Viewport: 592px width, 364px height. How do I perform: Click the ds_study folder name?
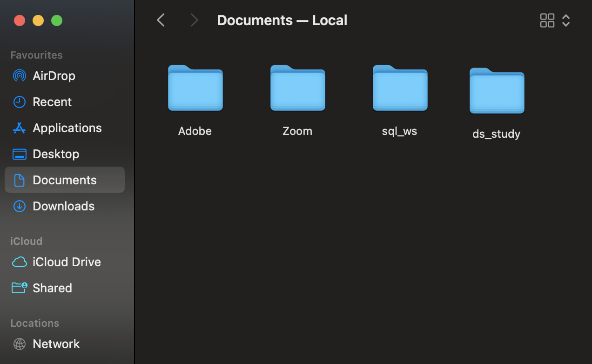pyautogui.click(x=496, y=134)
